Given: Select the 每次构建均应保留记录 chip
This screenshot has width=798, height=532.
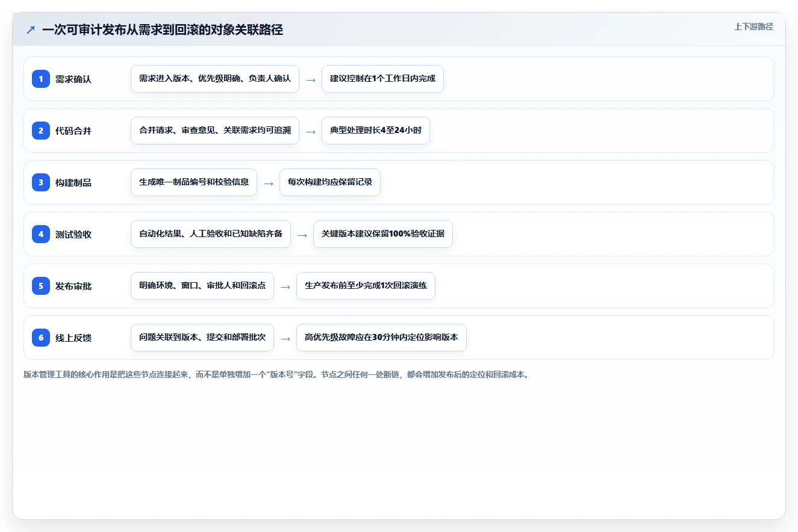Looking at the screenshot, I should pos(330,182).
